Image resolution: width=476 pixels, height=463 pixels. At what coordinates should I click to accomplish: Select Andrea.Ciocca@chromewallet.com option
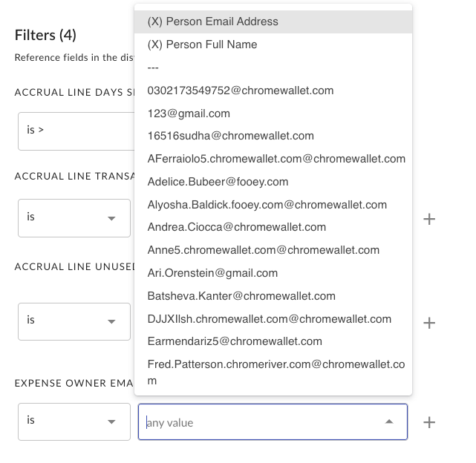coord(237,227)
